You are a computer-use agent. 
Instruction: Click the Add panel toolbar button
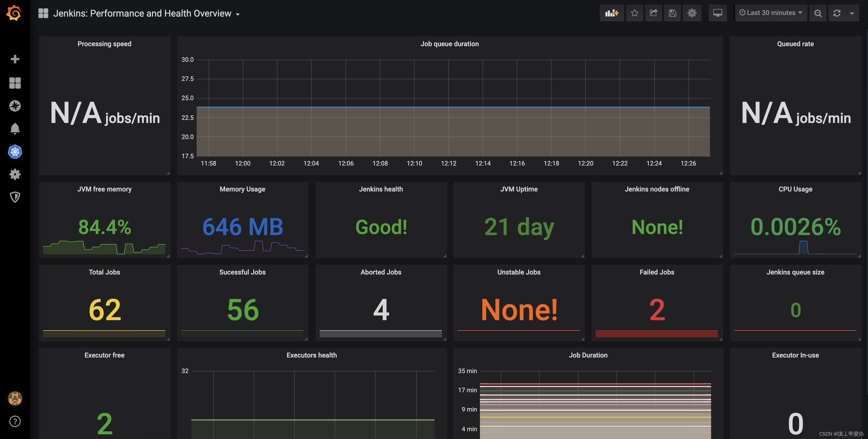click(612, 13)
